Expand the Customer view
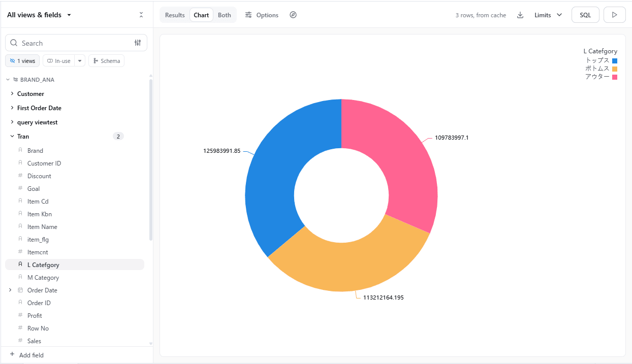 12,93
